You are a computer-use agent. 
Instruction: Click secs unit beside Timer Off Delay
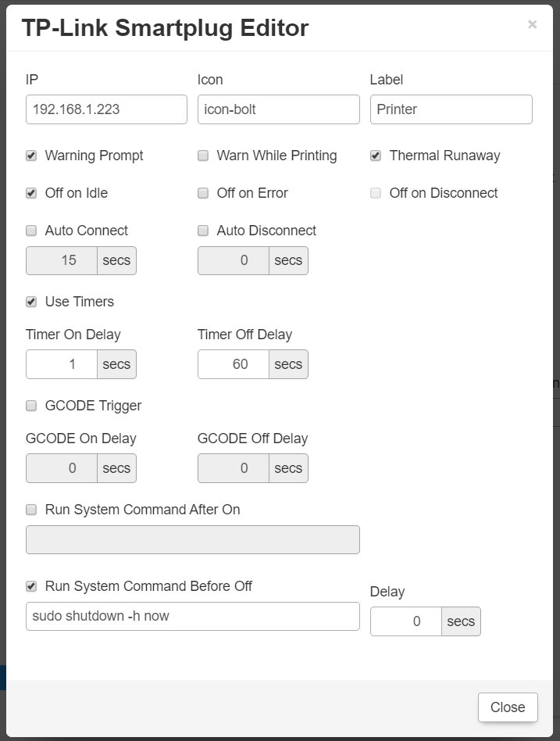pyautogui.click(x=288, y=364)
